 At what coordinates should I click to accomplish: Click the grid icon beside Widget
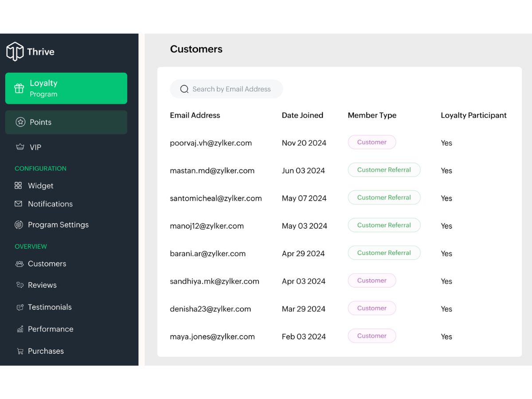18,185
